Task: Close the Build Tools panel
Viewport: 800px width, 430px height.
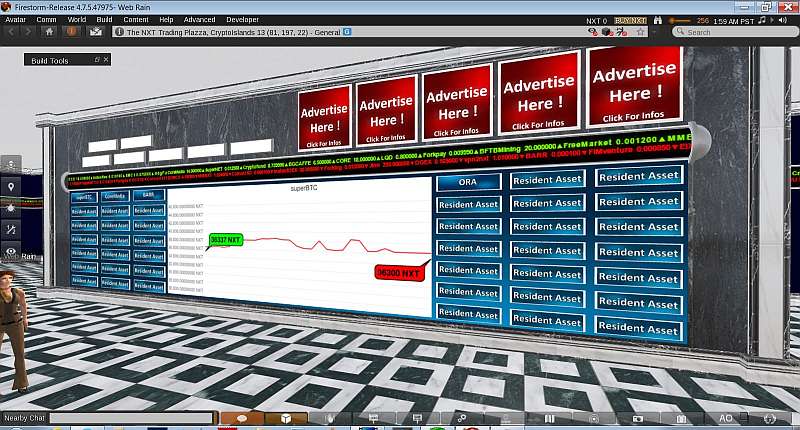Action: (106, 60)
